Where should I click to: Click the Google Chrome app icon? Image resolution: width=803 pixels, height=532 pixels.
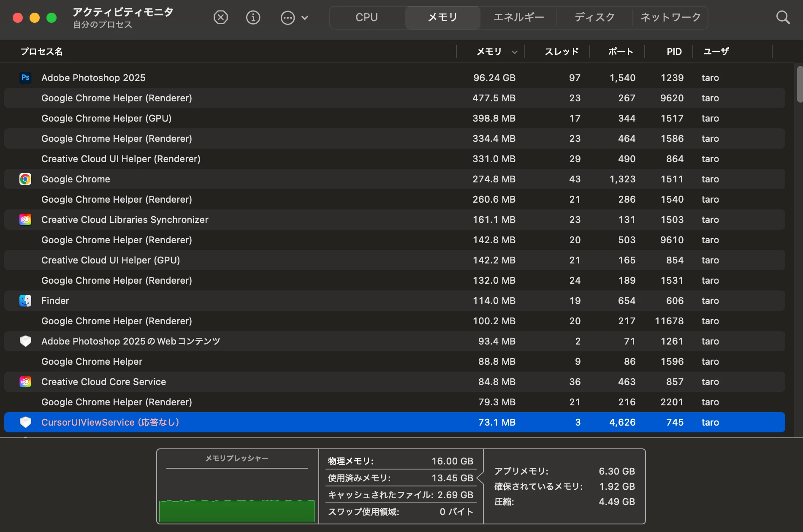[x=25, y=179]
